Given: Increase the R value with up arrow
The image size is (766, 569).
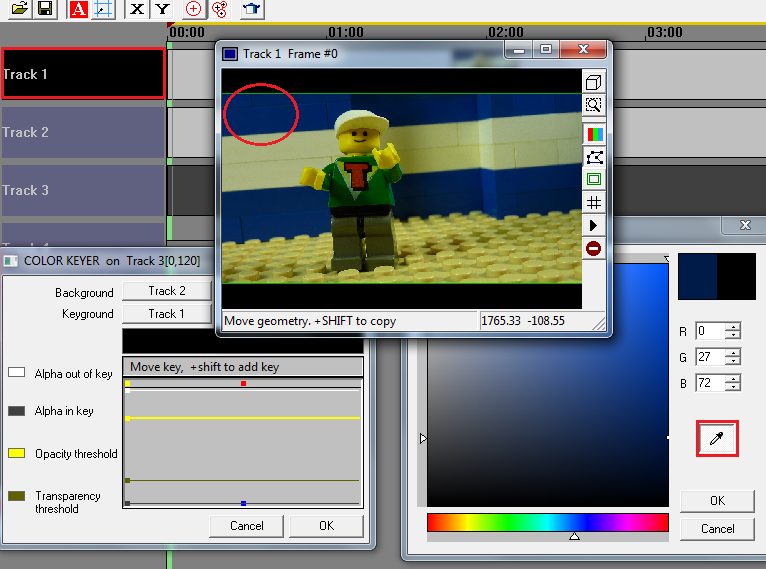Looking at the screenshot, I should [733, 327].
